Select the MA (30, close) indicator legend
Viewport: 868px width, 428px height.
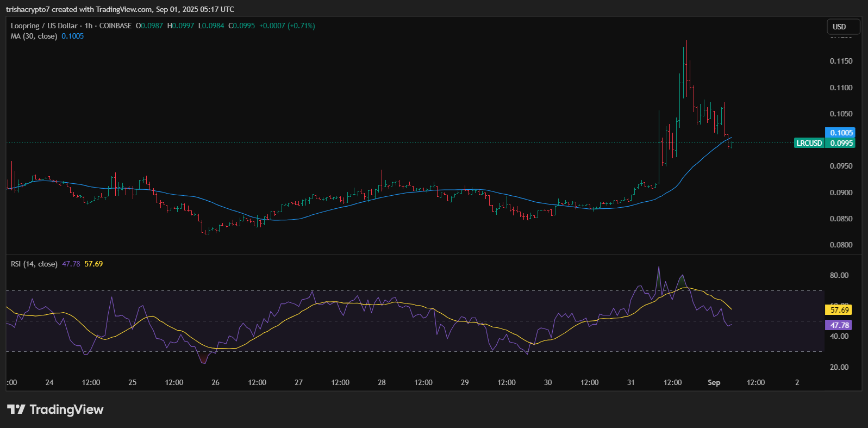(x=34, y=36)
